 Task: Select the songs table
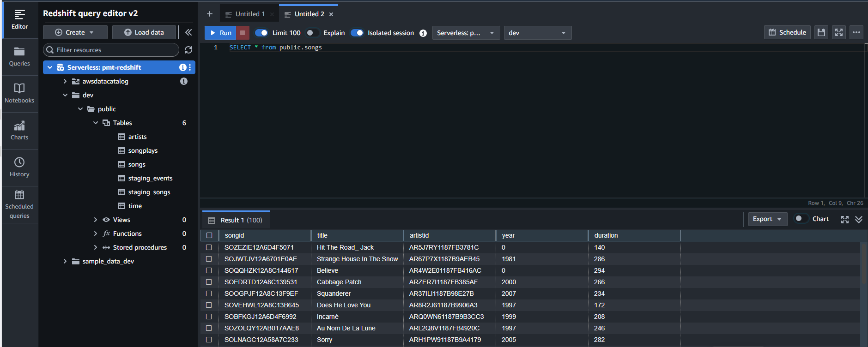point(137,164)
